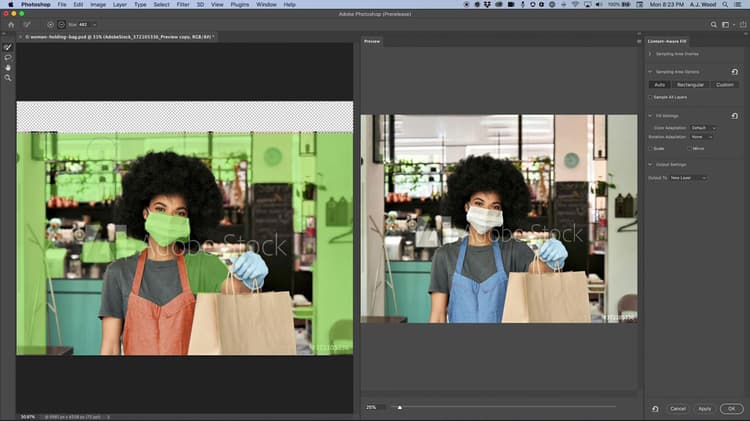Adjust the preview zoom slider handle
Image resolution: width=750 pixels, height=421 pixels.
coord(400,408)
